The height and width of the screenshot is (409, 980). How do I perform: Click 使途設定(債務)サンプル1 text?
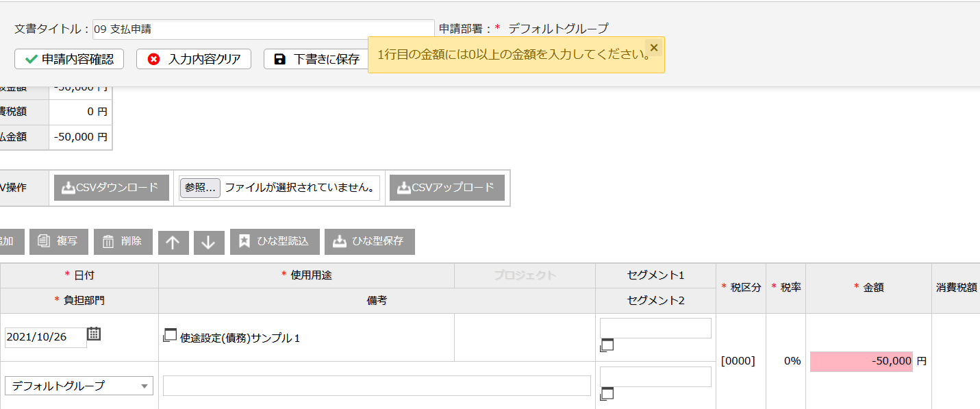(x=240, y=338)
